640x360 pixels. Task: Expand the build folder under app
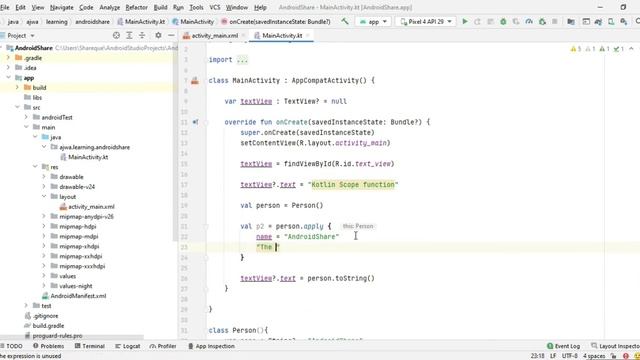[17, 87]
